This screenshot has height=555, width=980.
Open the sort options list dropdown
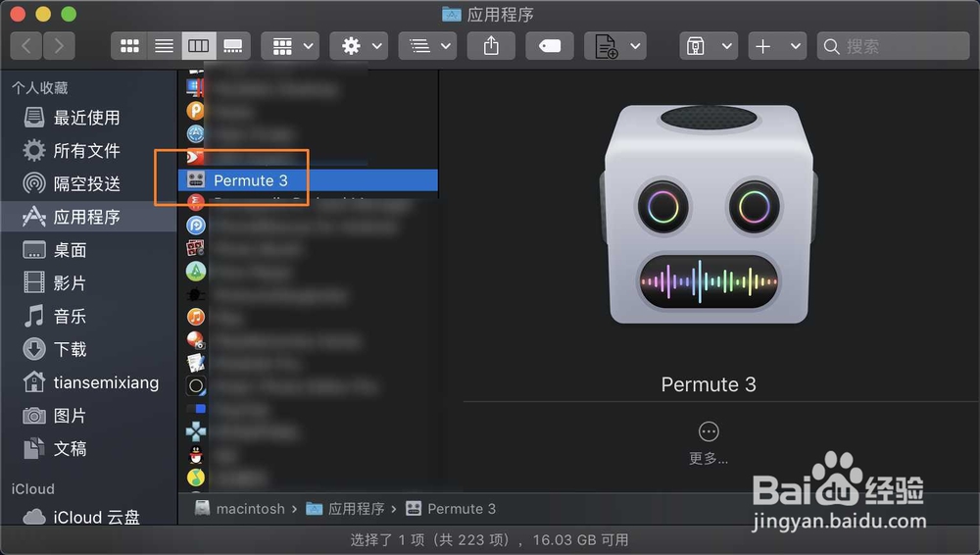(x=427, y=46)
